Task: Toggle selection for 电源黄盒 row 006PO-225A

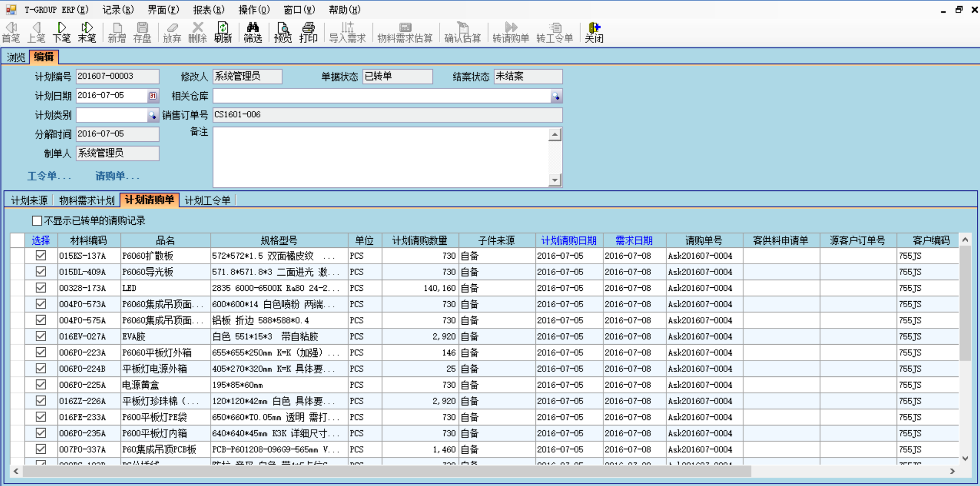Action: pyautogui.click(x=41, y=385)
